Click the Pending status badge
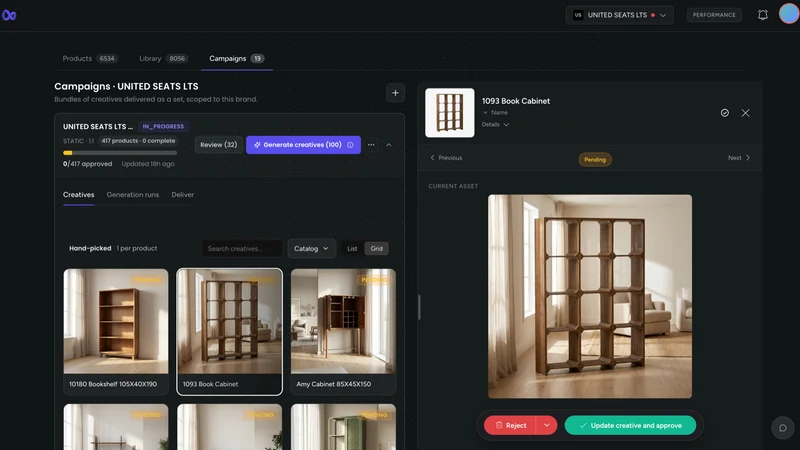The width and height of the screenshot is (800, 450). (x=595, y=159)
